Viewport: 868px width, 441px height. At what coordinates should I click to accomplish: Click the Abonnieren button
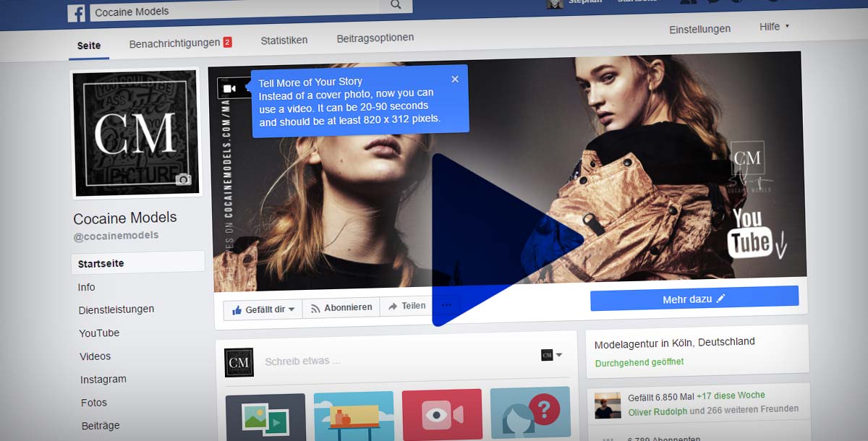coord(341,307)
